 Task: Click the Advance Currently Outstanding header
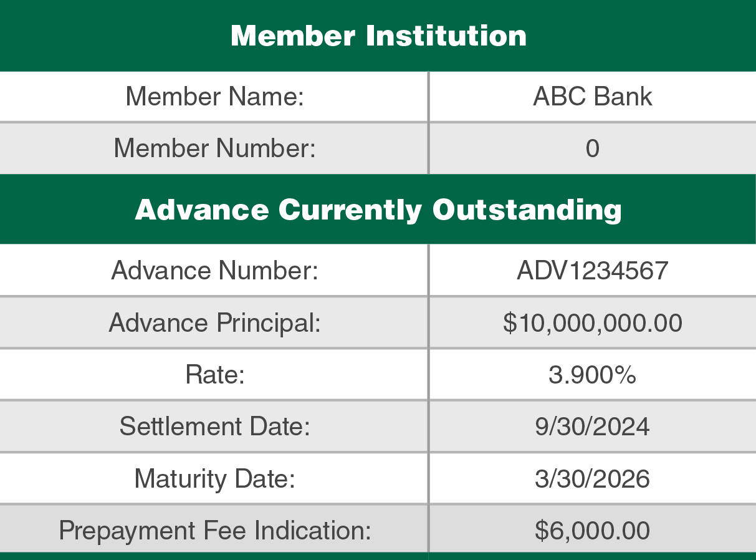click(x=378, y=210)
